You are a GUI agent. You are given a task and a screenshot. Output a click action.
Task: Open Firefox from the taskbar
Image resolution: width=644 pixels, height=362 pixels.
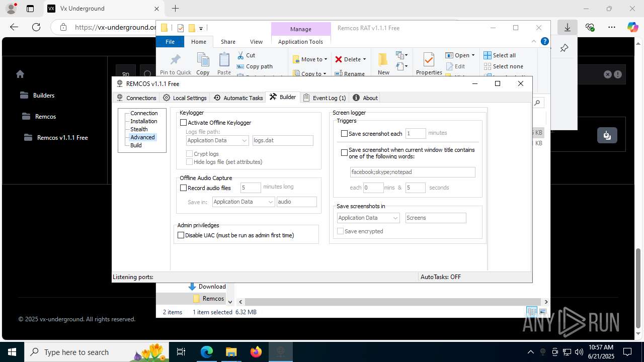tap(256, 352)
